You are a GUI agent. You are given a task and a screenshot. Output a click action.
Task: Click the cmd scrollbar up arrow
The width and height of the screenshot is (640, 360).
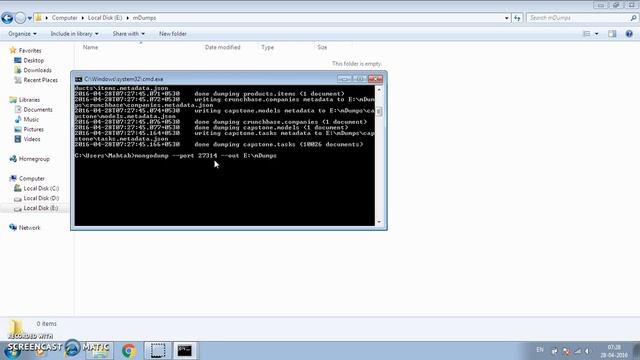[379, 89]
